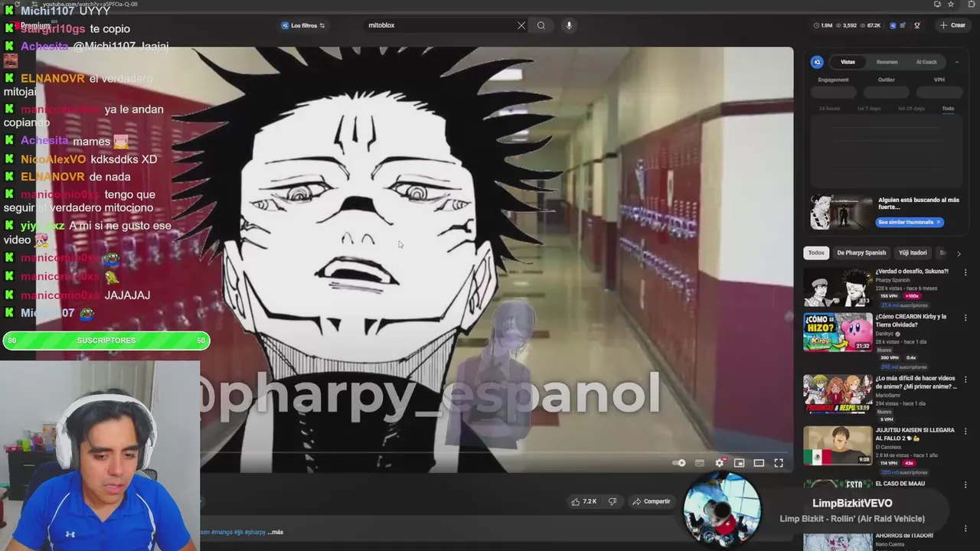
Task: Click the Kirby video thumbnail with 21:32
Action: click(x=838, y=332)
